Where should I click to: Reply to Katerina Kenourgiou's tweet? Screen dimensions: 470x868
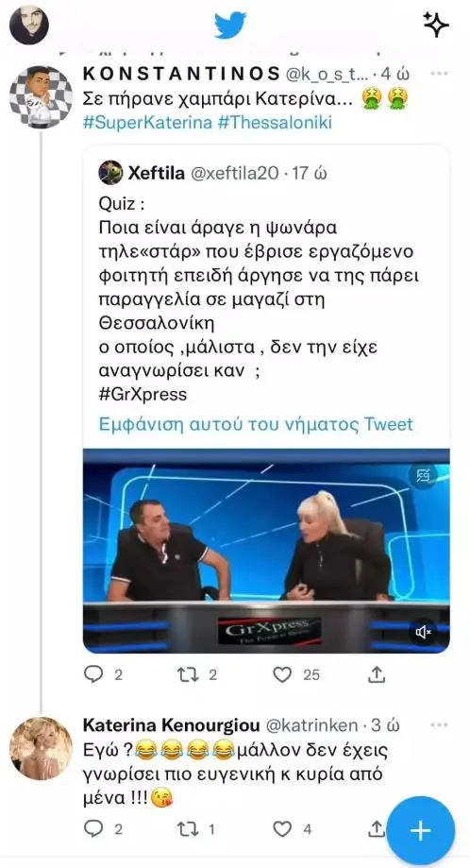92,828
